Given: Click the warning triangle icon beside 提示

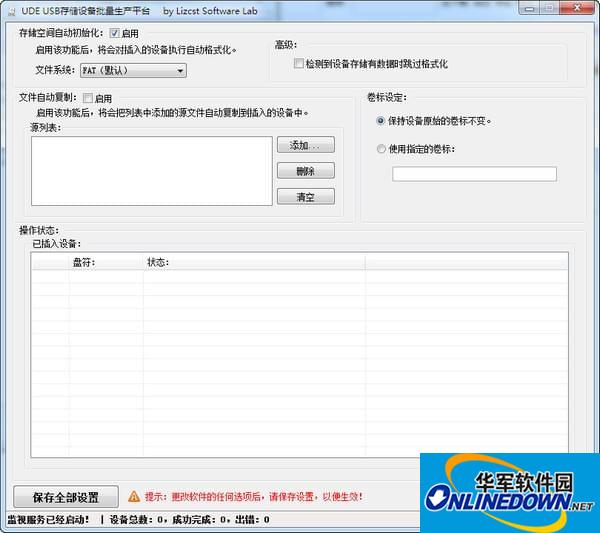Looking at the screenshot, I should click(x=134, y=497).
